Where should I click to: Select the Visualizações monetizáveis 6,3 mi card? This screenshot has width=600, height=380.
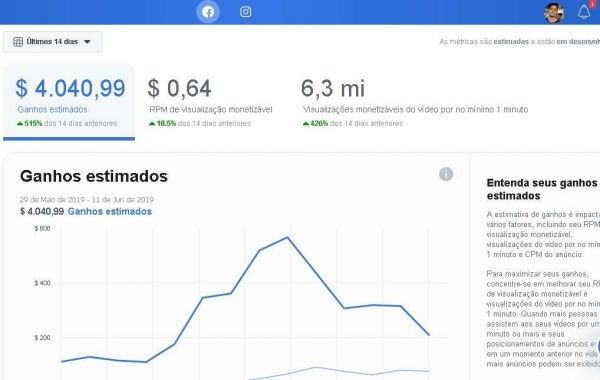tap(415, 102)
